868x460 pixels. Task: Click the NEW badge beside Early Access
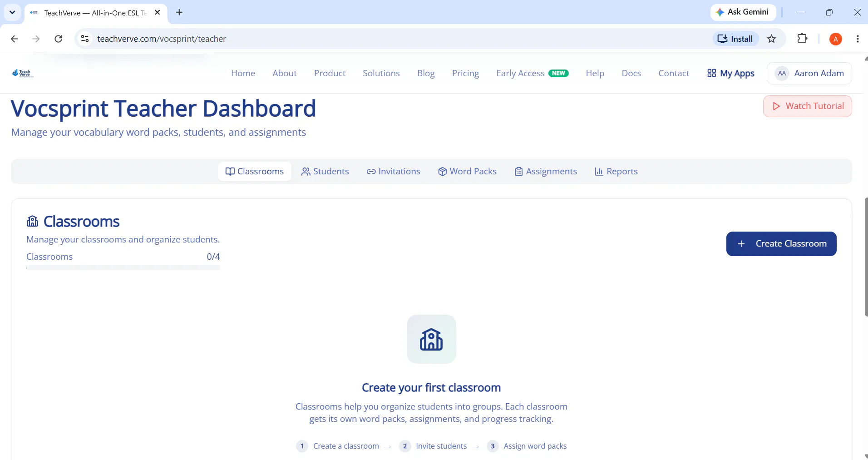(558, 73)
